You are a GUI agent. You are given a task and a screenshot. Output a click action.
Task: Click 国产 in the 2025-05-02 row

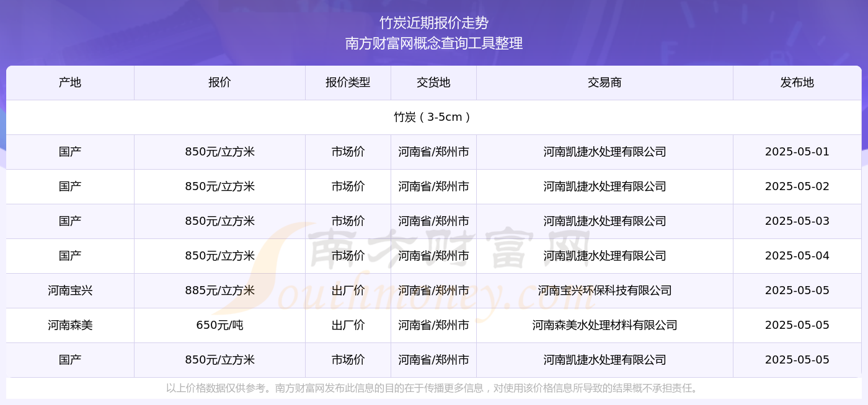pos(70,186)
